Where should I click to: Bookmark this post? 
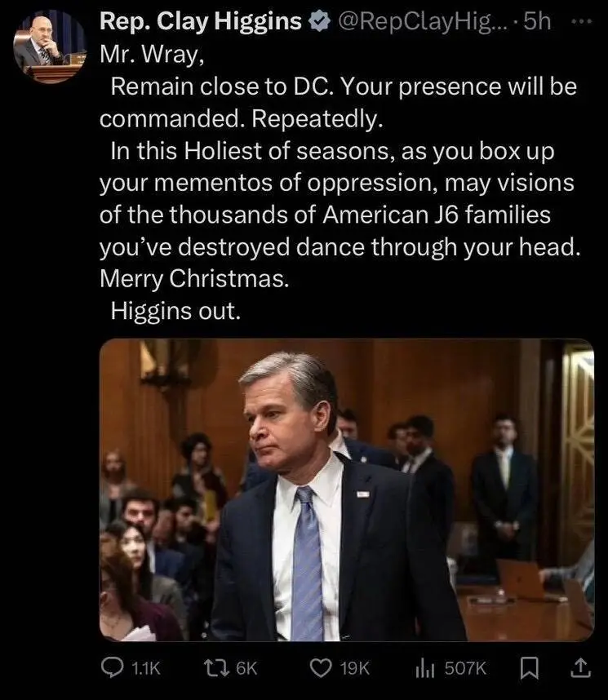[530, 668]
